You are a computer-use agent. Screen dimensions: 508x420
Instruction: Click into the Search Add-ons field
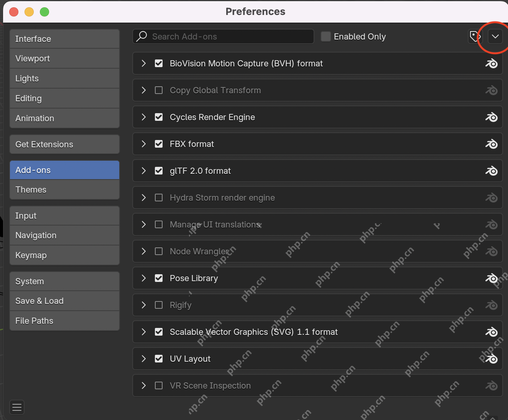point(223,36)
